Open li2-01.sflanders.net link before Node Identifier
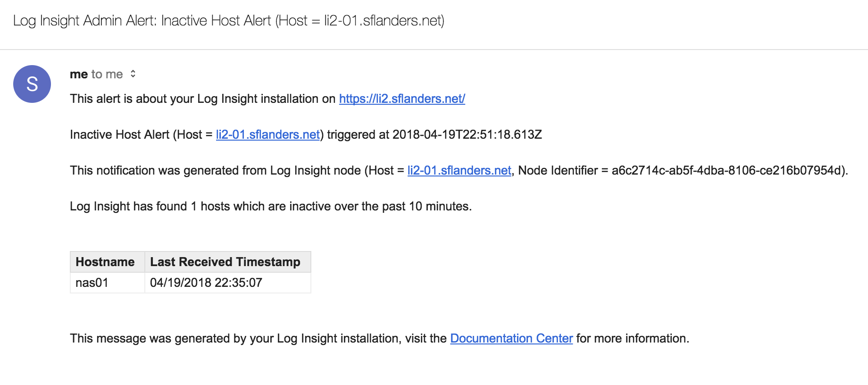Screen dimensions: 868x385 coord(459,170)
